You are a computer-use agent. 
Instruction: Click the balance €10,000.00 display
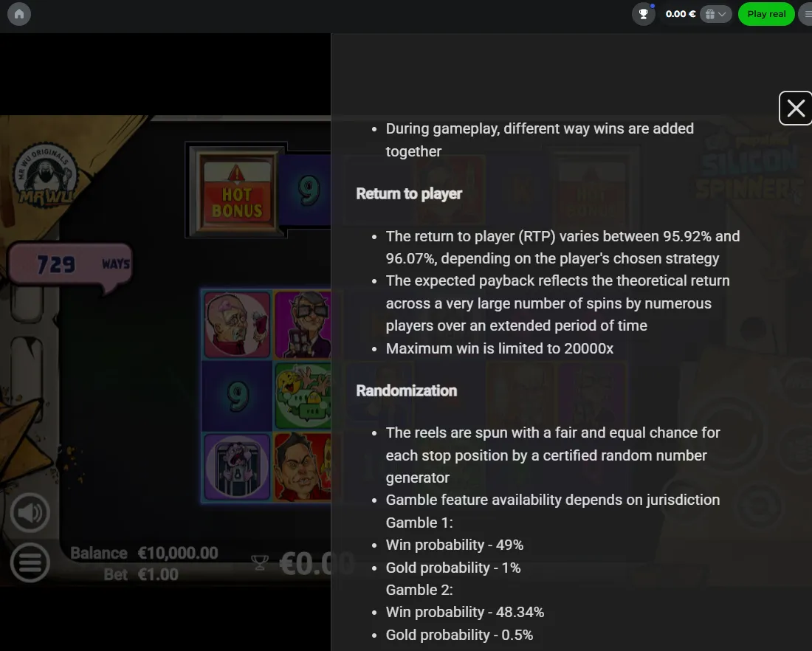(x=178, y=553)
